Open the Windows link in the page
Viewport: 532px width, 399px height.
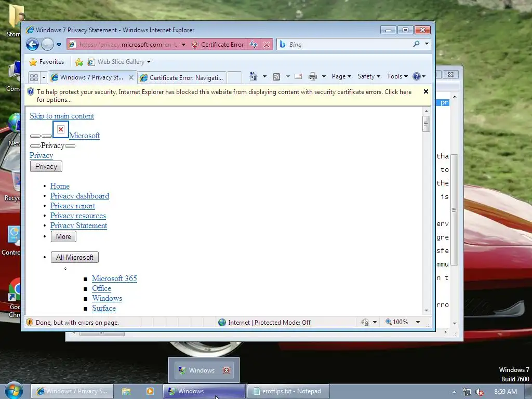point(107,298)
